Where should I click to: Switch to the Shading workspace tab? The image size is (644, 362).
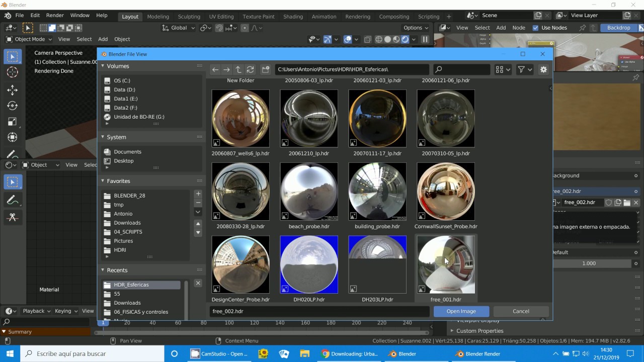293,17
